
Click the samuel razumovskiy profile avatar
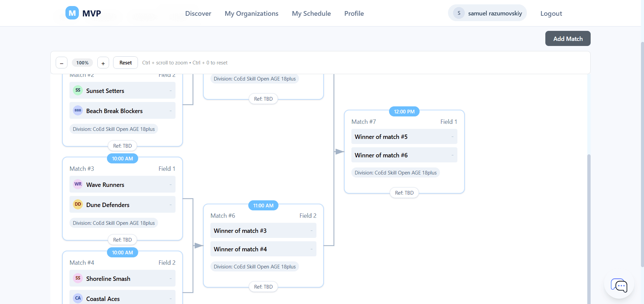click(458, 13)
